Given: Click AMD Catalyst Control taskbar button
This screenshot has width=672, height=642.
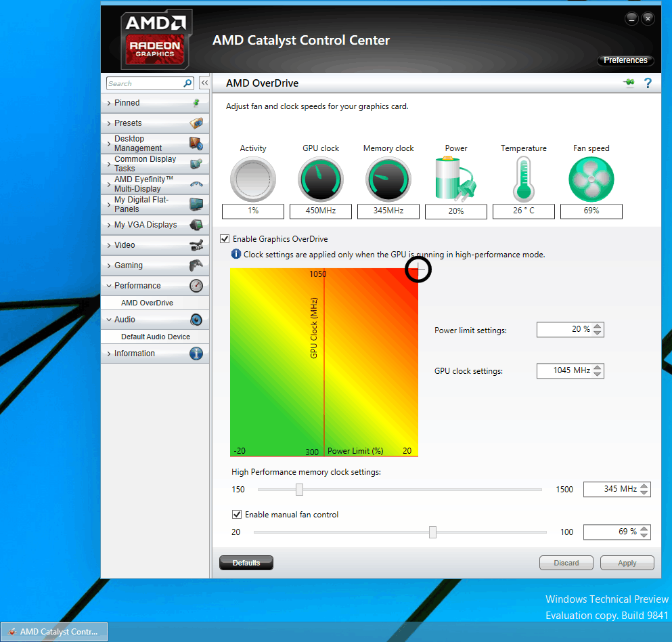Looking at the screenshot, I should (54, 632).
